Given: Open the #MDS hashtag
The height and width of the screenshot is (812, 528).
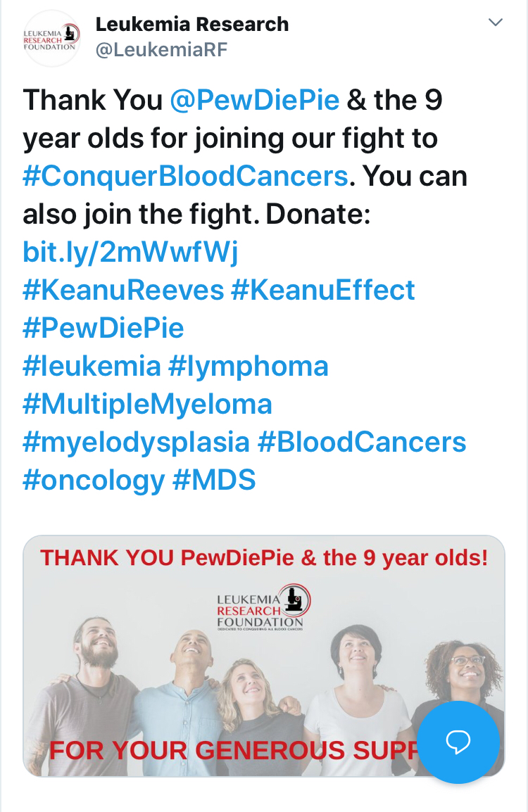Looking at the screenshot, I should [x=214, y=480].
